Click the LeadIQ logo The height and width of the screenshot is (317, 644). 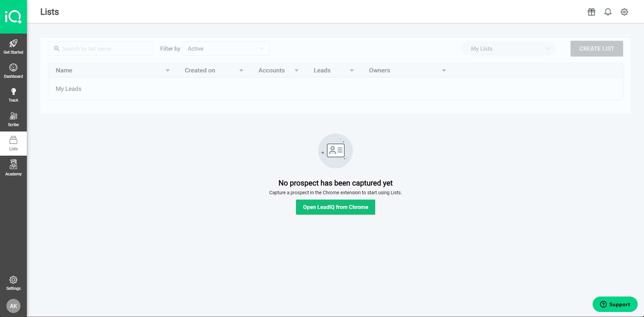click(13, 16)
